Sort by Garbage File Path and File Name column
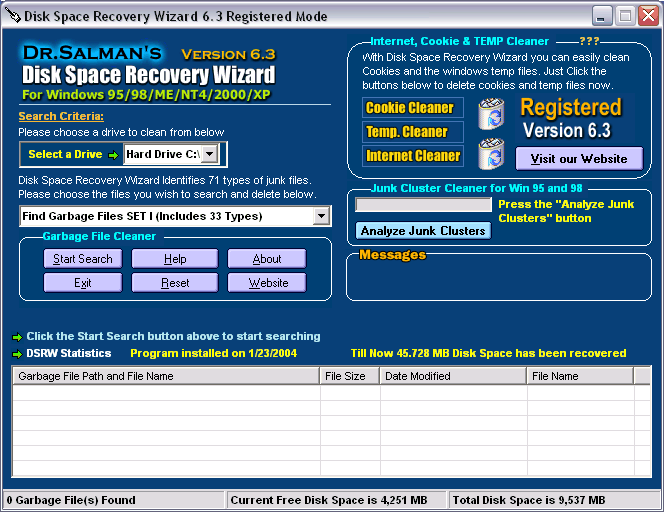This screenshot has width=664, height=512. click(x=166, y=376)
